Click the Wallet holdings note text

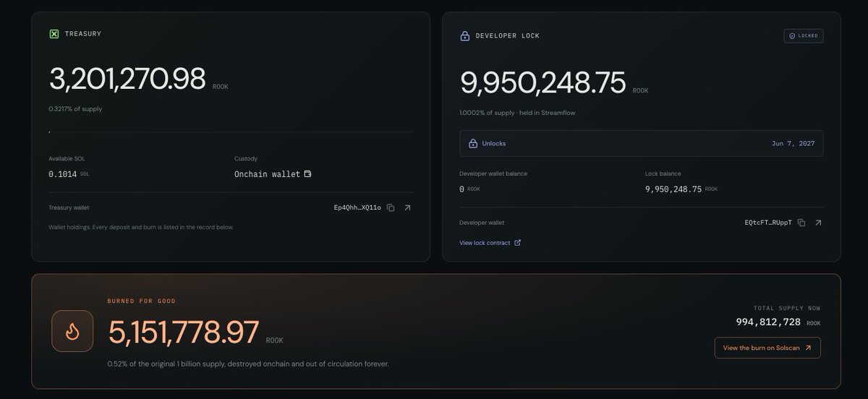[141, 227]
